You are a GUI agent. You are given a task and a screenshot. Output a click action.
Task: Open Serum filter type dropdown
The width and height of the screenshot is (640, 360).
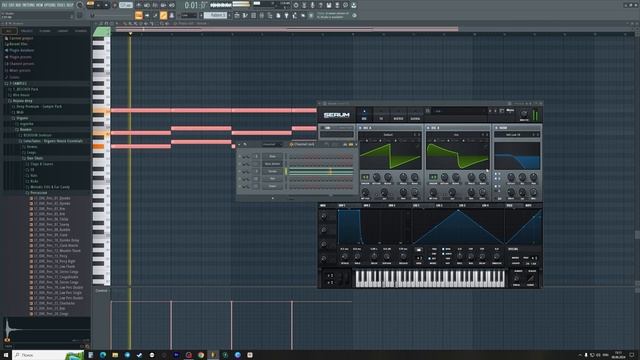513,135
